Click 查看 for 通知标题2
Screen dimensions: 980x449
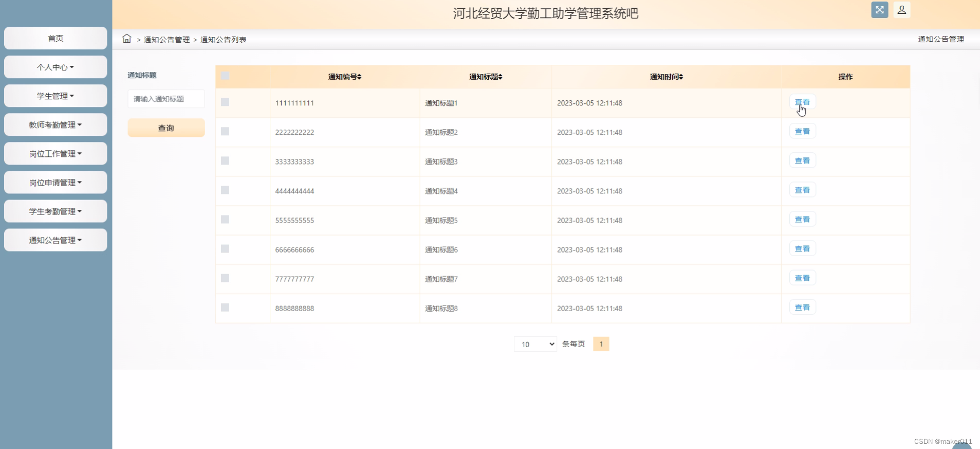coord(802,131)
